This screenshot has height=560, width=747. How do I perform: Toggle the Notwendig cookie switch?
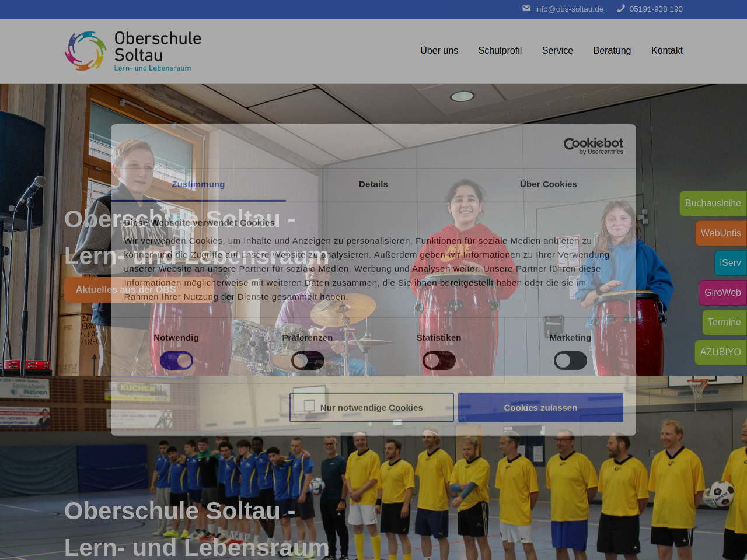(176, 360)
